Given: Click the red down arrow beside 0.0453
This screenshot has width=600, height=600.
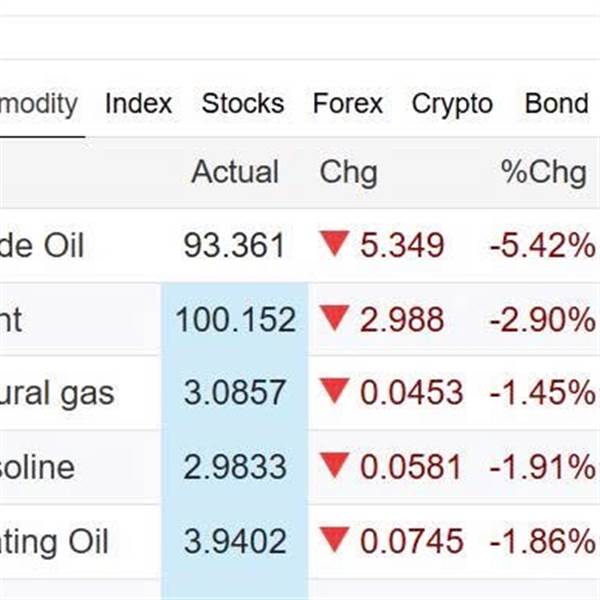Looking at the screenshot, I should (335, 392).
